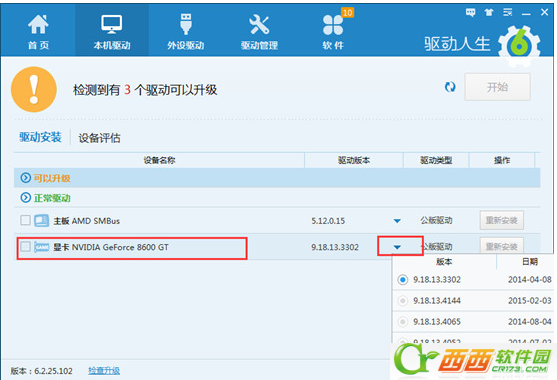Click the monitor icon for local drivers
This screenshot has width=557, height=380.
112,24
